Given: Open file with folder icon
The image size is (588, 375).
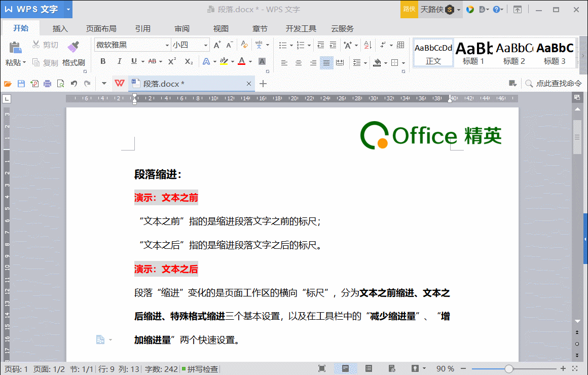Looking at the screenshot, I should point(8,84).
